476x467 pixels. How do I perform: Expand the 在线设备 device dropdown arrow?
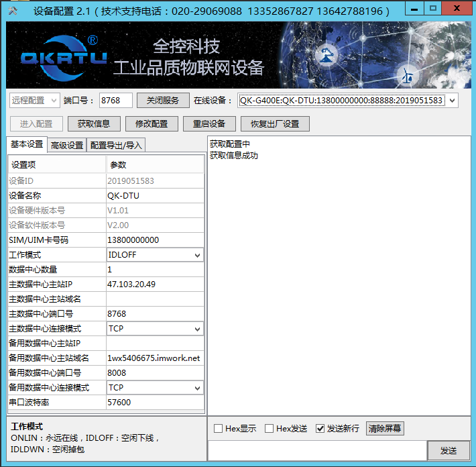(452, 101)
